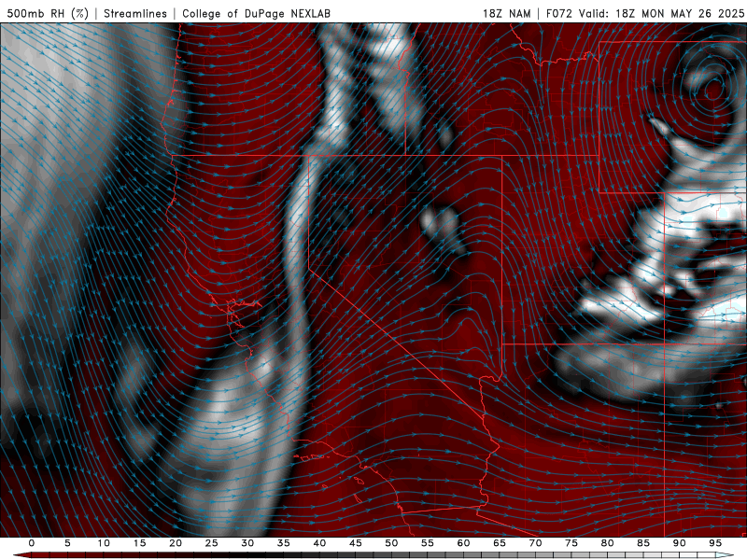Click the colorbar label '95'
Image resolution: width=747 pixels, height=560 pixels.
pos(715,543)
